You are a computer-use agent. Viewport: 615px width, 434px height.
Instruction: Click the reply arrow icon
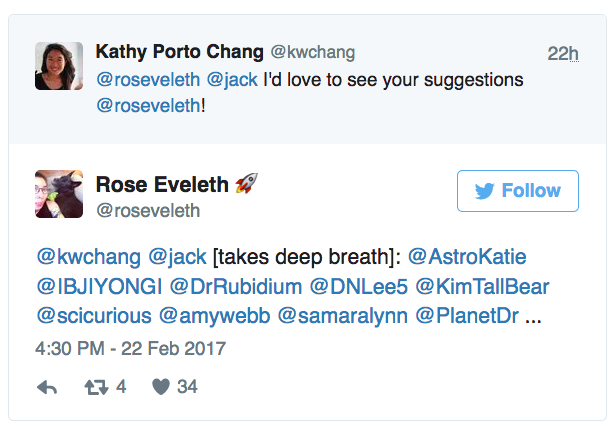(47, 387)
